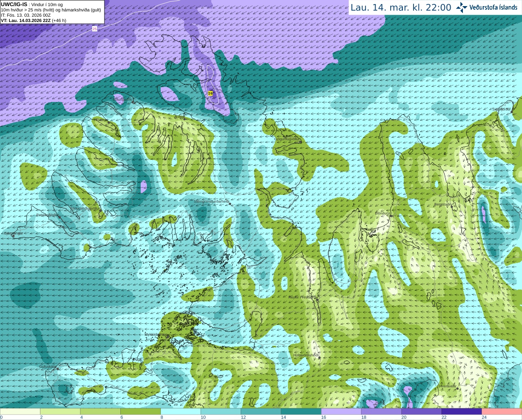Click the Veðurstofa Íslands logo
This screenshot has width=522, height=420.
click(x=487, y=7)
